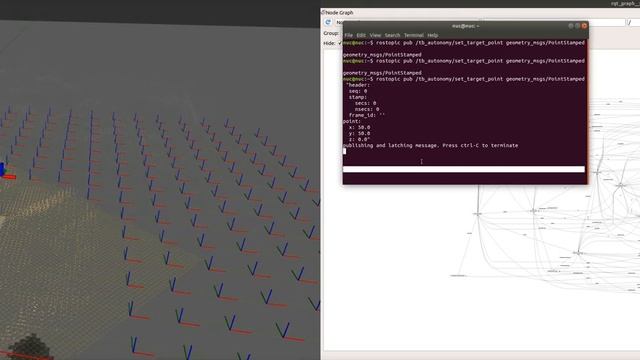Viewport: 640px width, 360px height.
Task: Click the topic filter field showing '/'
Action: click(633, 22)
